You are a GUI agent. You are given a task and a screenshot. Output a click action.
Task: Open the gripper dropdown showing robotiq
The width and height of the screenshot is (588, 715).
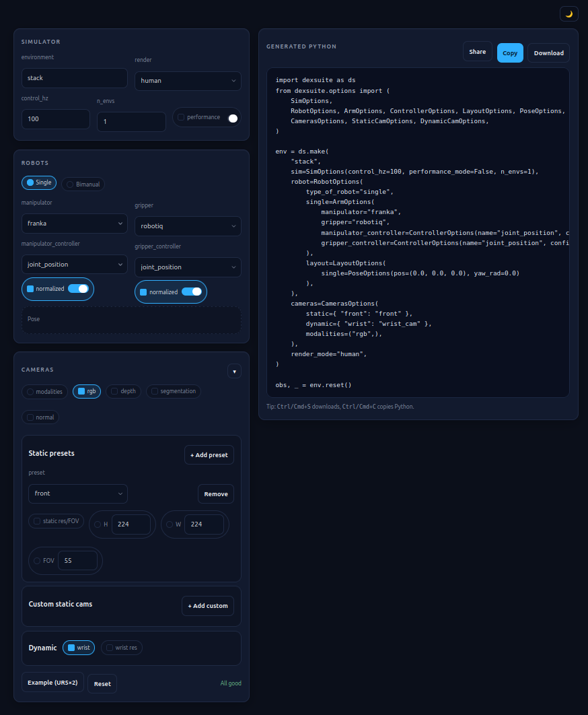point(188,226)
